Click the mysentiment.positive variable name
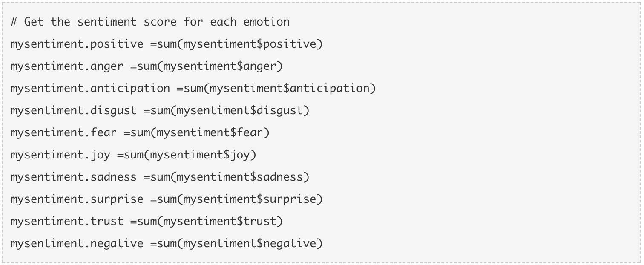This screenshot has height=265, width=644. click(x=77, y=44)
